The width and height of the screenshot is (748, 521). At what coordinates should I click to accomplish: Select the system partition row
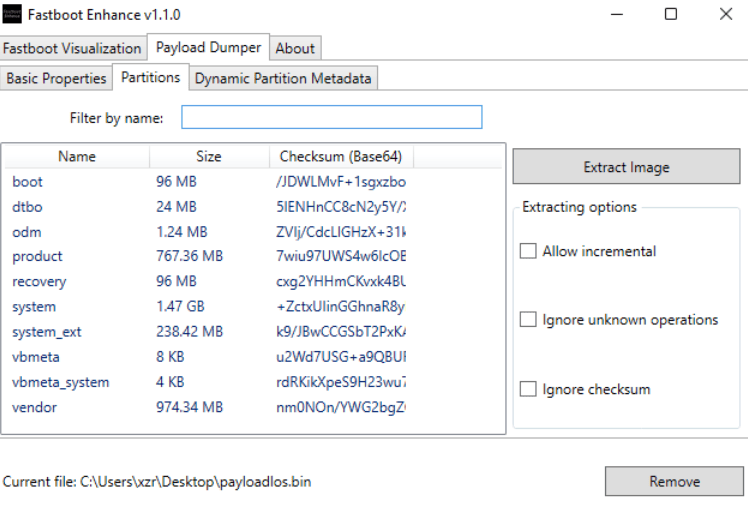(253, 306)
